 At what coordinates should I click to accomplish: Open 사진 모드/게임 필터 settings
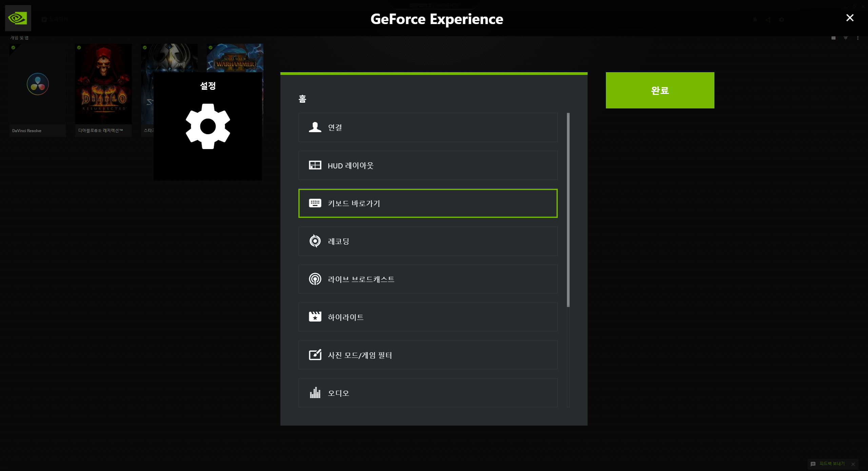[428, 355]
